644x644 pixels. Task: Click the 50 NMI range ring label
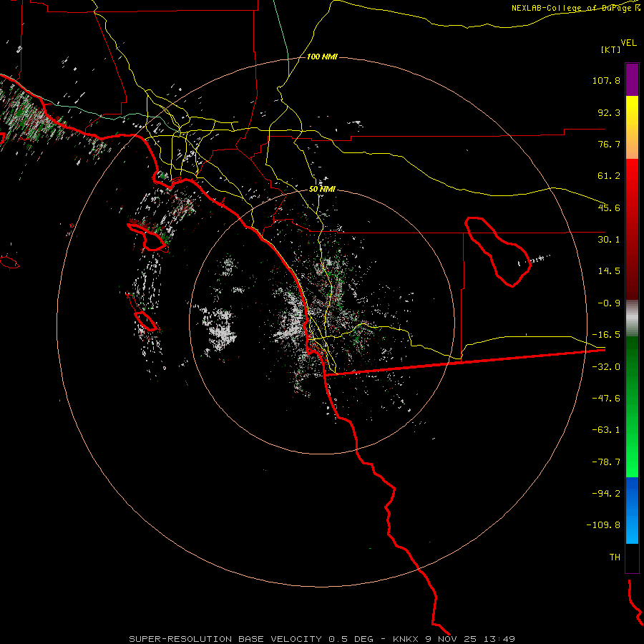[x=322, y=189]
